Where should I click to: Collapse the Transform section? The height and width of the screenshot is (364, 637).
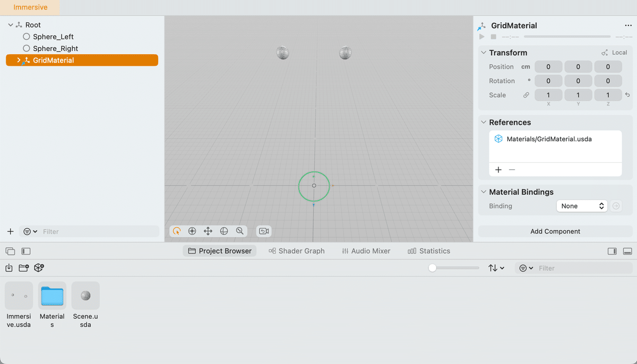pyautogui.click(x=484, y=53)
